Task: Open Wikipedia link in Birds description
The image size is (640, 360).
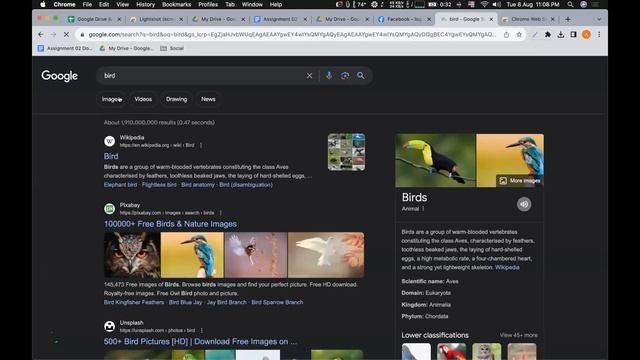Action: coord(507,267)
